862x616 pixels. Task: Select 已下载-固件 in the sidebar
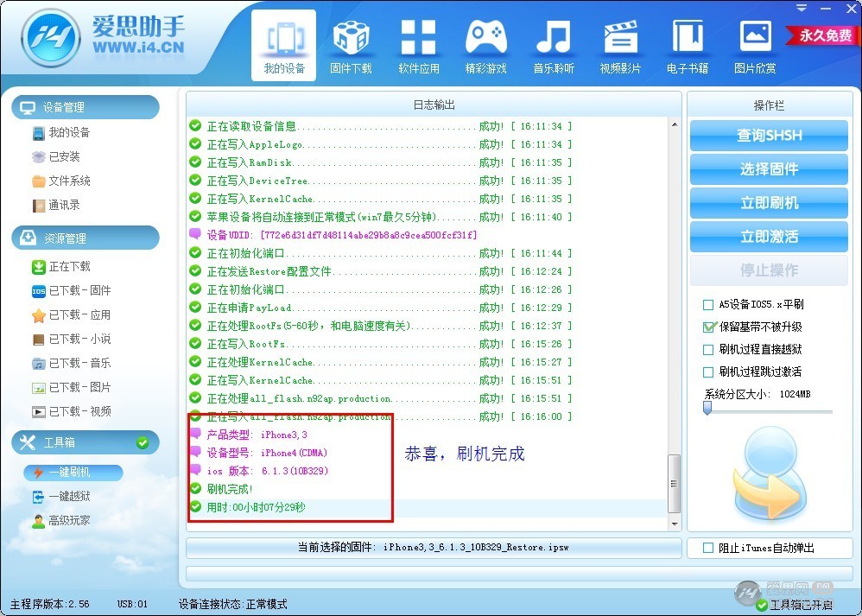coord(79,291)
